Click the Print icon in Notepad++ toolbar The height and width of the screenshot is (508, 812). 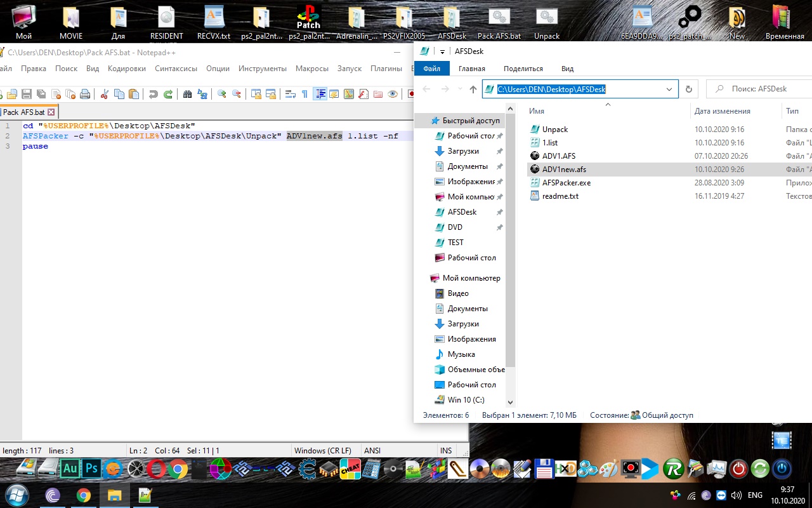coord(85,94)
